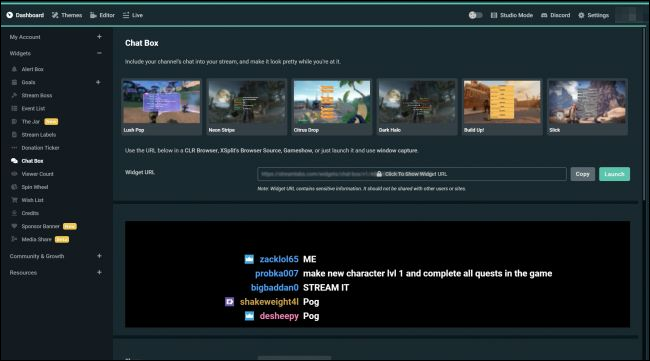
Task: Click the Sponsor Banner icon
Action: click(x=14, y=226)
